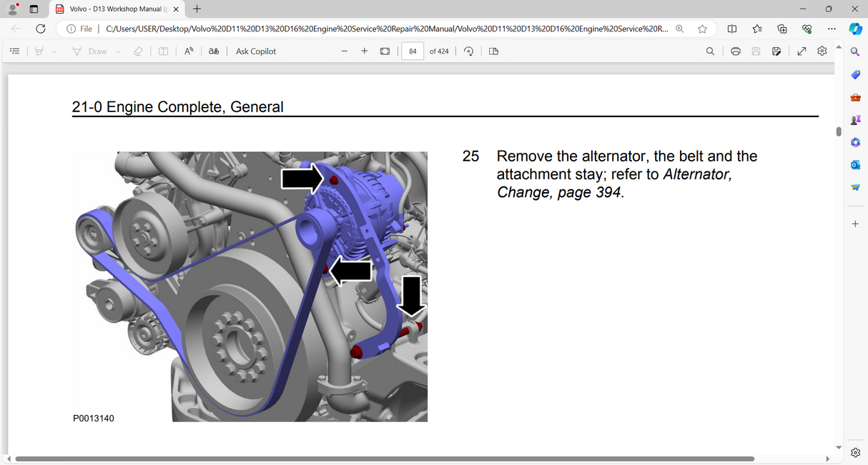This screenshot has height=465, width=868.
Task: Expand the Draw tool options
Action: (x=117, y=51)
